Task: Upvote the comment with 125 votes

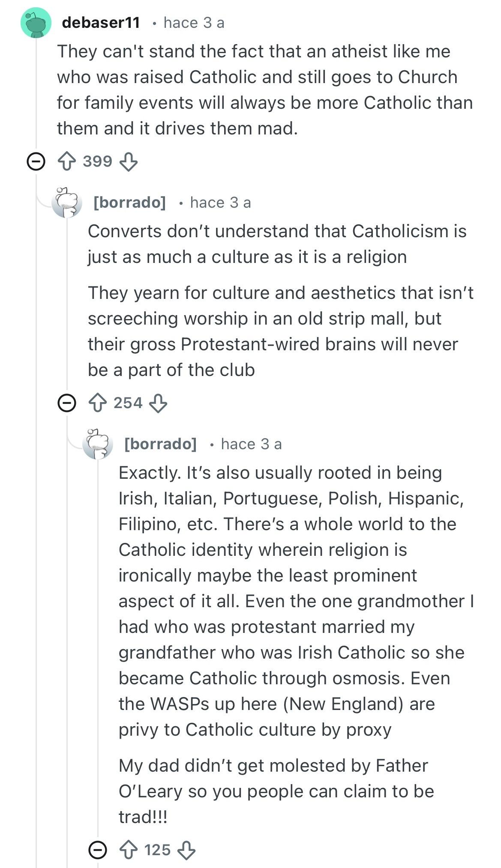Action: 128,850
